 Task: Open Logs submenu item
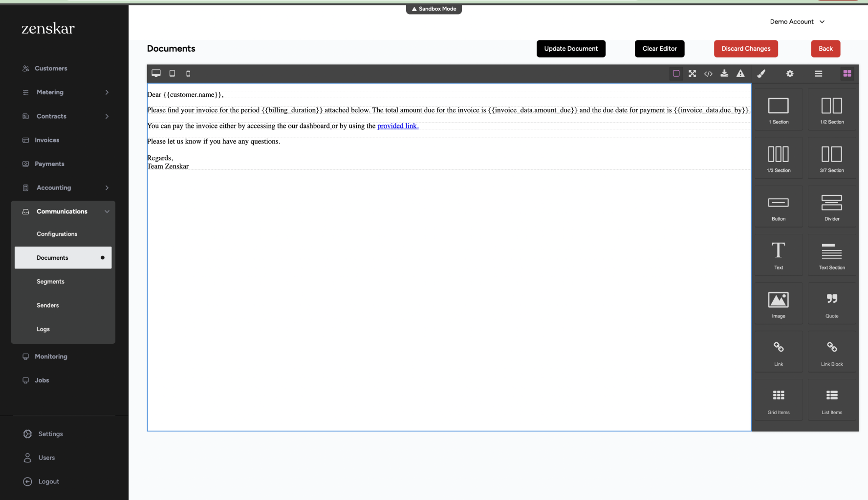43,329
